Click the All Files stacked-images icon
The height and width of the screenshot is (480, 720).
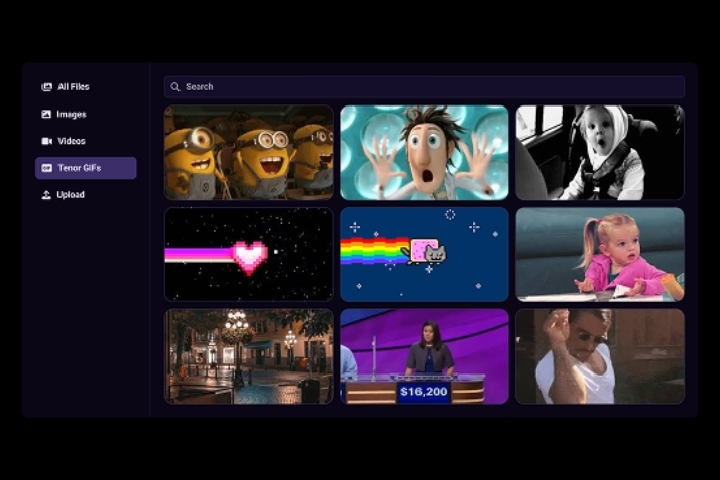tap(46, 87)
